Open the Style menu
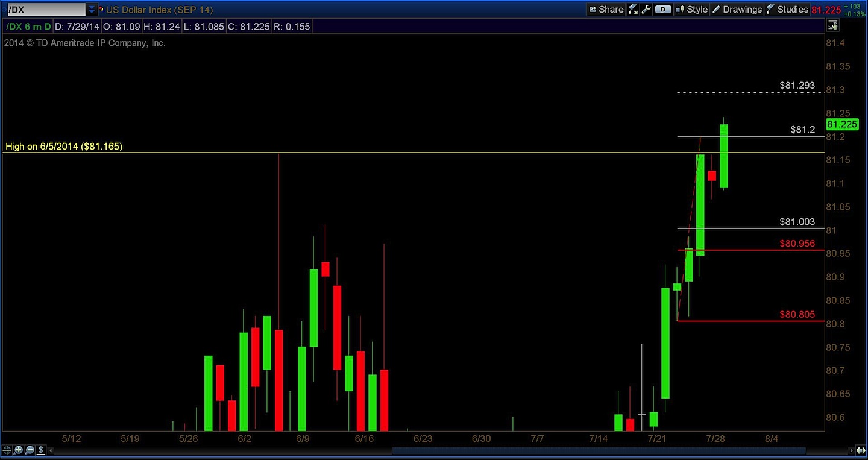This screenshot has height=460, width=868. pyautogui.click(x=692, y=10)
